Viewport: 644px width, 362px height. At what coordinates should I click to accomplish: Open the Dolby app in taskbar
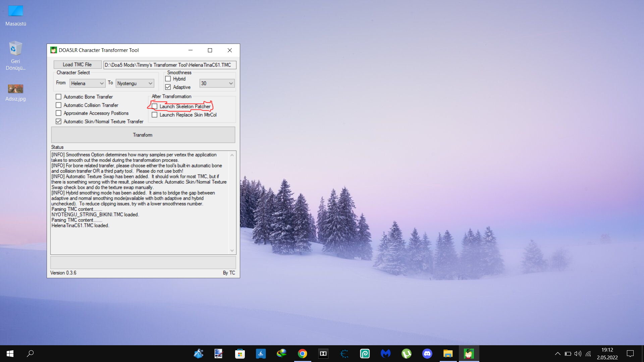tap(323, 354)
